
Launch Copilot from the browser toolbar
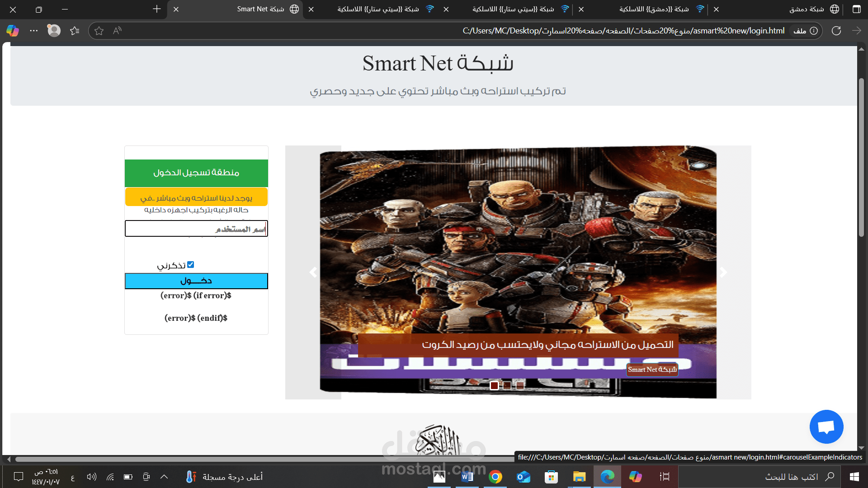(x=13, y=31)
